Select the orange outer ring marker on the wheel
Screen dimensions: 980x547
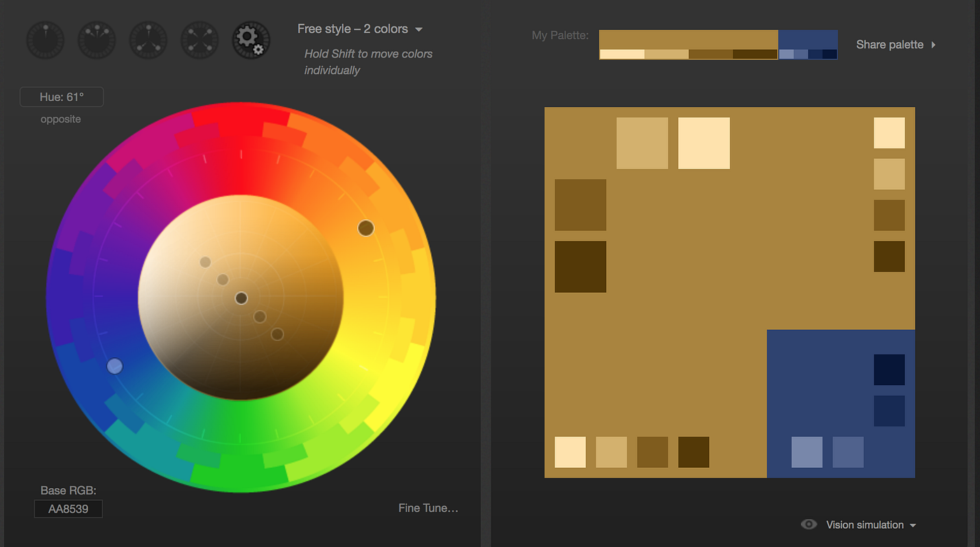(365, 228)
